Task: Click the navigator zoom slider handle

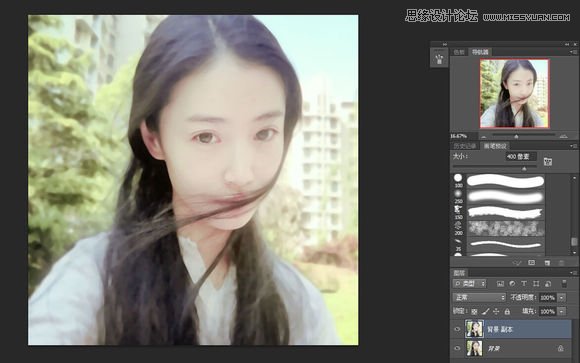Action: (x=516, y=137)
